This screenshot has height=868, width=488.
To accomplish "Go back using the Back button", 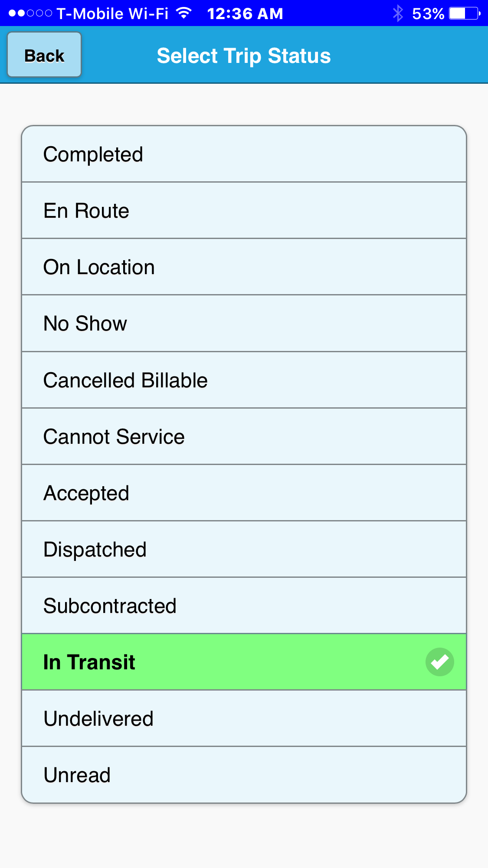I will (x=44, y=55).
